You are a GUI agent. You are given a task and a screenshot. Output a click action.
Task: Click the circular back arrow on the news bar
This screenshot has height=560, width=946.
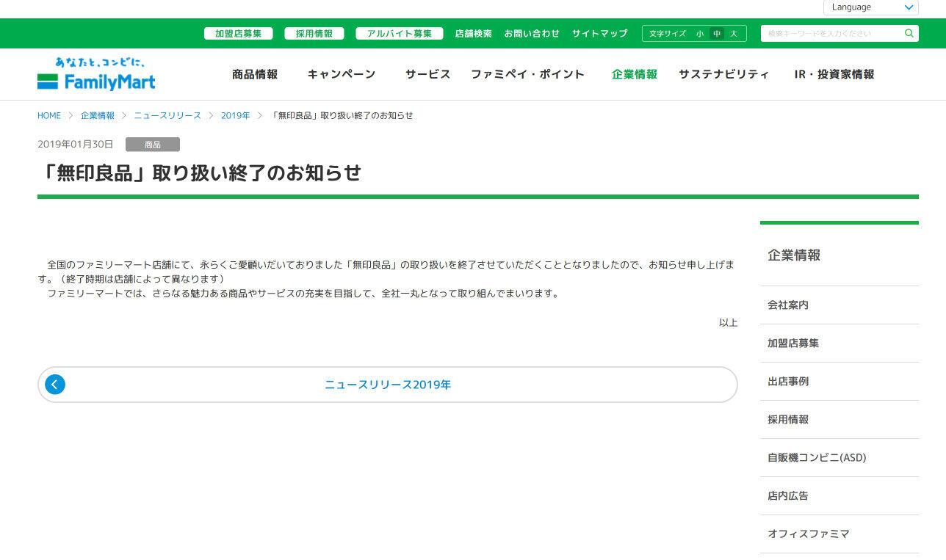[x=55, y=384]
